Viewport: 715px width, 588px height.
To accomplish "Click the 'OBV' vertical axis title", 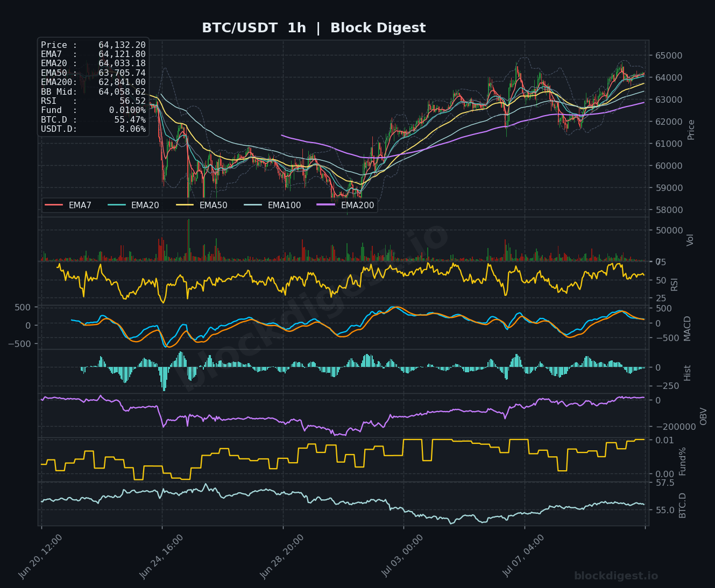I will 704,416.
